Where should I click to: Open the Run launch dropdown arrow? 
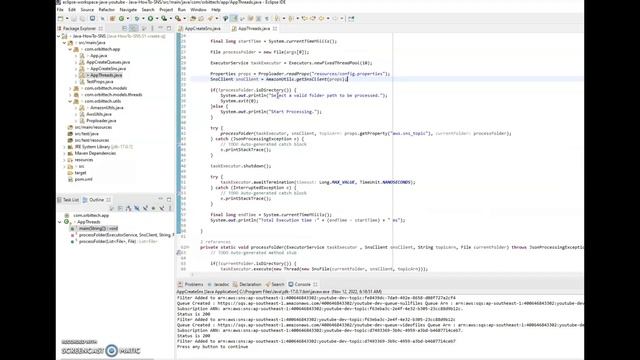click(x=157, y=19)
